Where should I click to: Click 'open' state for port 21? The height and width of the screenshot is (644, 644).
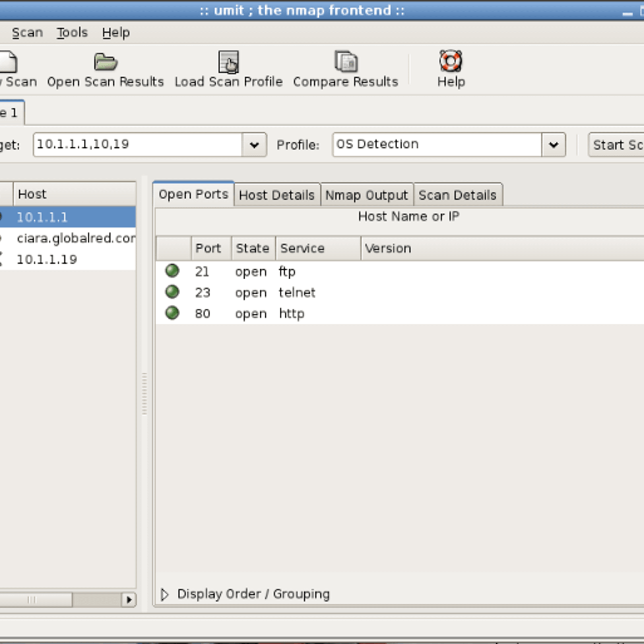[251, 272]
